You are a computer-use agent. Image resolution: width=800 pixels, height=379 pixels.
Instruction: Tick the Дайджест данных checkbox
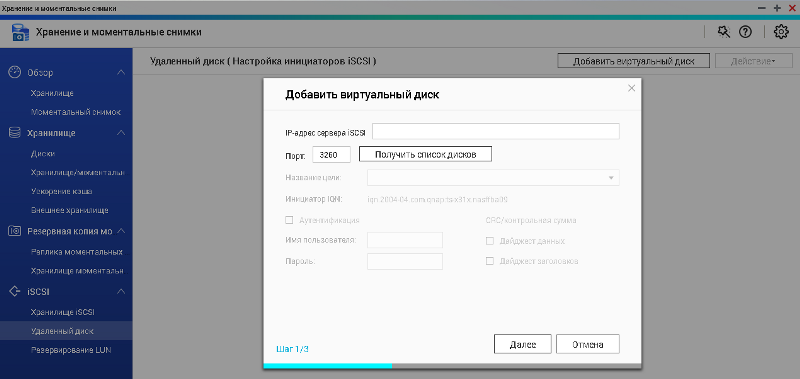[x=490, y=241]
